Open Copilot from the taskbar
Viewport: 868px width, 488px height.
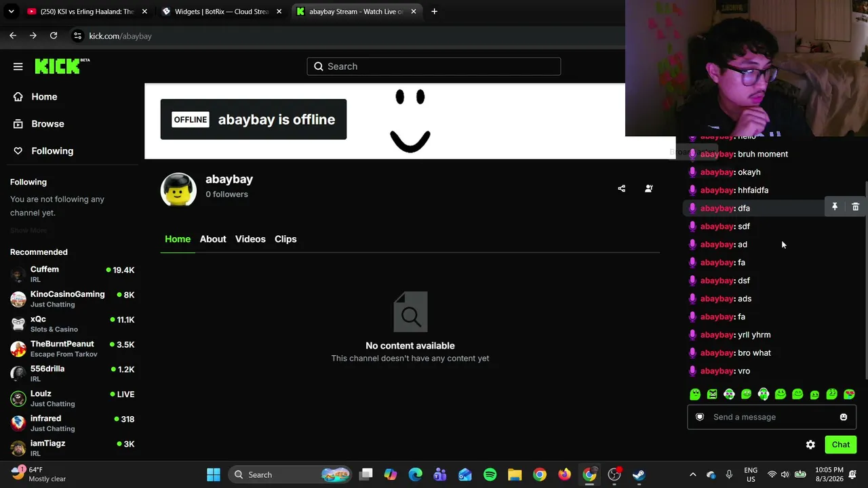tap(391, 474)
